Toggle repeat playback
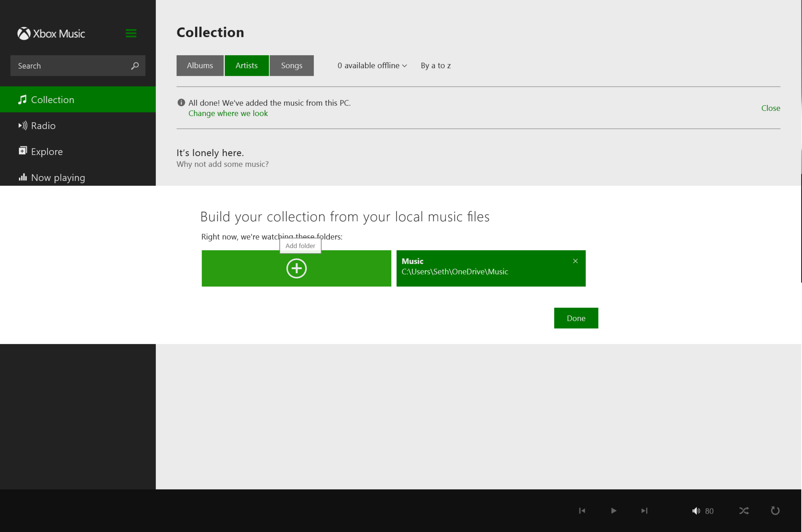Viewport: 802px width, 532px height. 775,510
